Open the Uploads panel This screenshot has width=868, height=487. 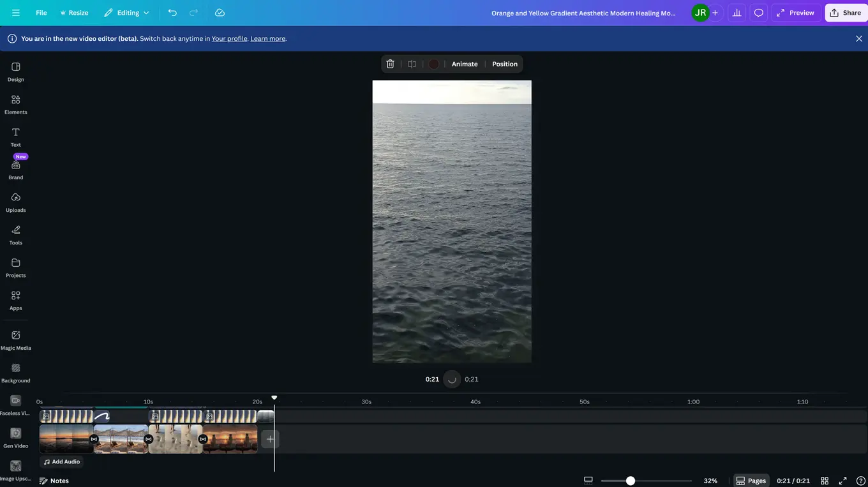pyautogui.click(x=15, y=202)
